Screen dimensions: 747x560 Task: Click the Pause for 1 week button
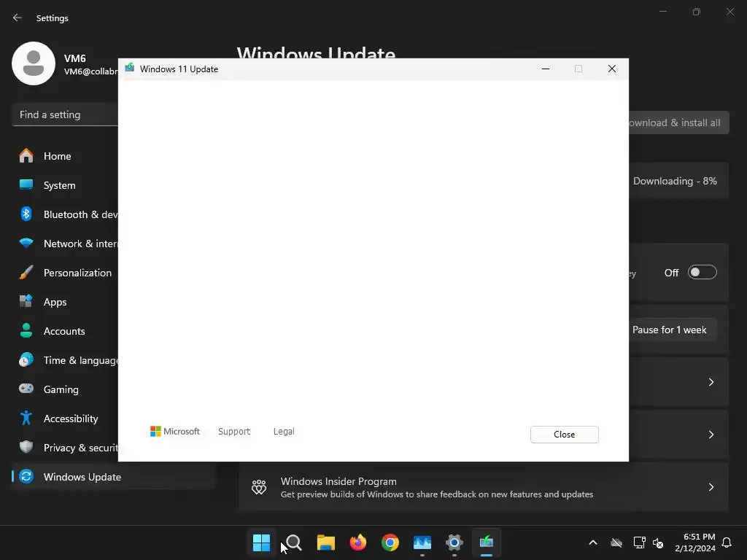coord(672,330)
